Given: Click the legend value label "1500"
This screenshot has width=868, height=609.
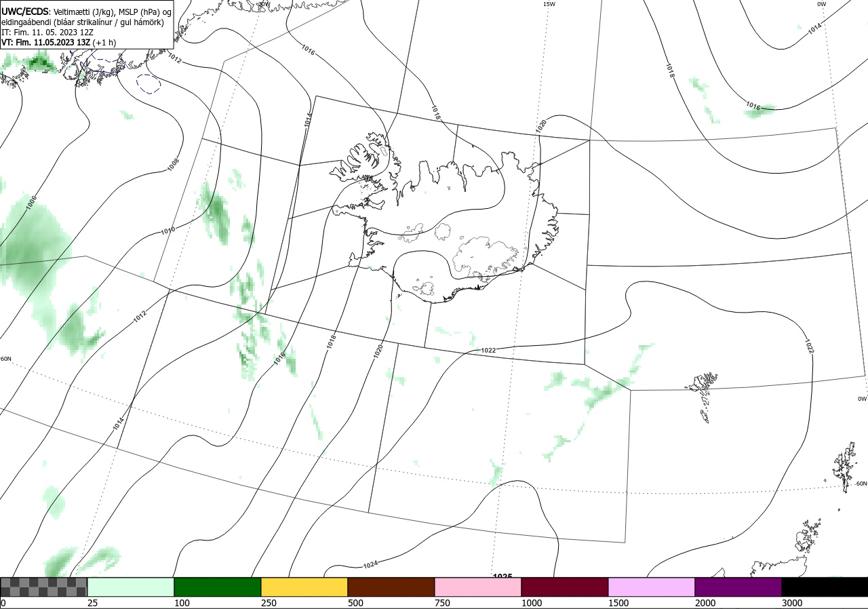Looking at the screenshot, I should tap(618, 603).
